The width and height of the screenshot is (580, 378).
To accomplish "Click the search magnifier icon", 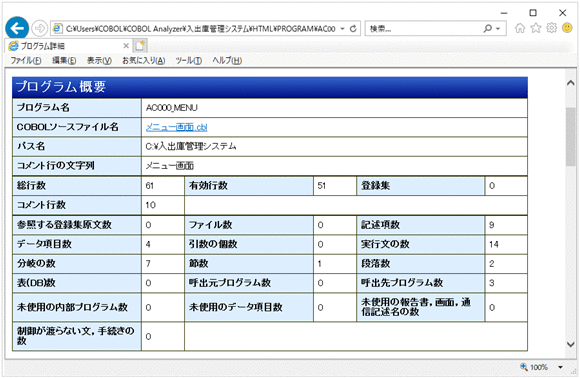I will pos(488,28).
